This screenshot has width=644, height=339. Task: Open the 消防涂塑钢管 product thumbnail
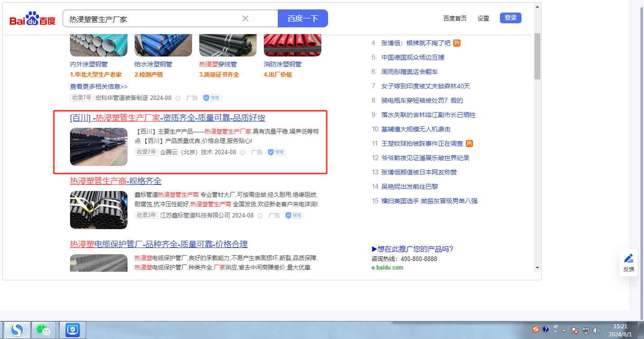click(x=293, y=45)
